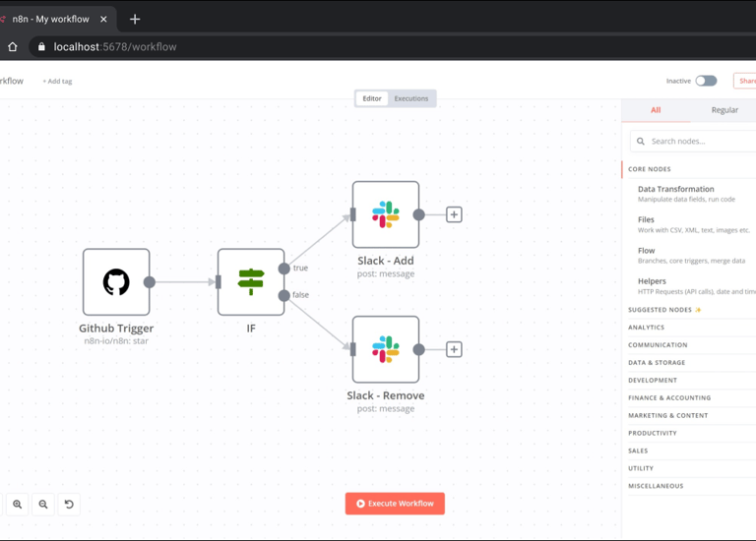This screenshot has width=756, height=541.
Task: Open the Data Transformation subcategory
Action: click(x=692, y=194)
